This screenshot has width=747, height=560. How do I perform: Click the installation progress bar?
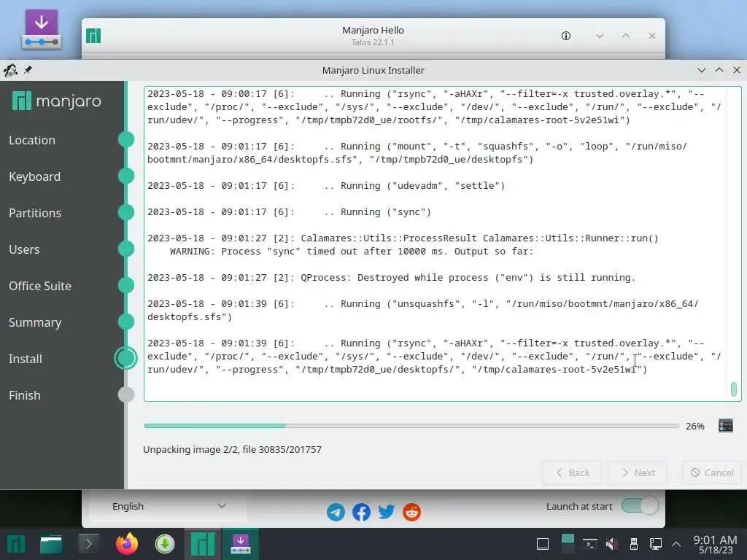point(411,426)
